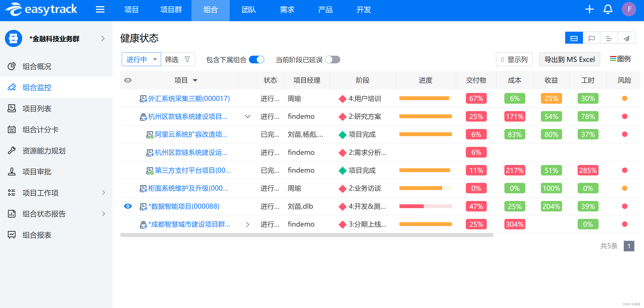Image resolution: width=644 pixels, height=308 pixels.
Task: Open the 项目群 top menu
Action: click(x=171, y=10)
